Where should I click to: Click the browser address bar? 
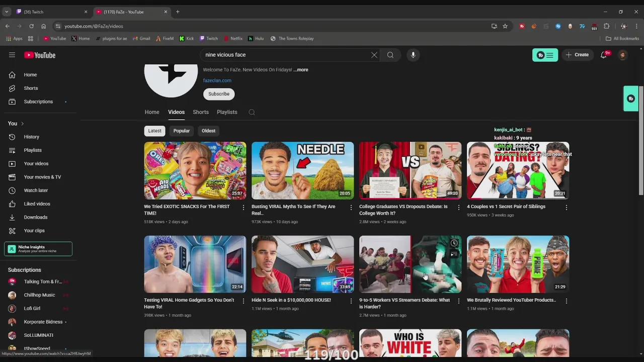coord(272,26)
